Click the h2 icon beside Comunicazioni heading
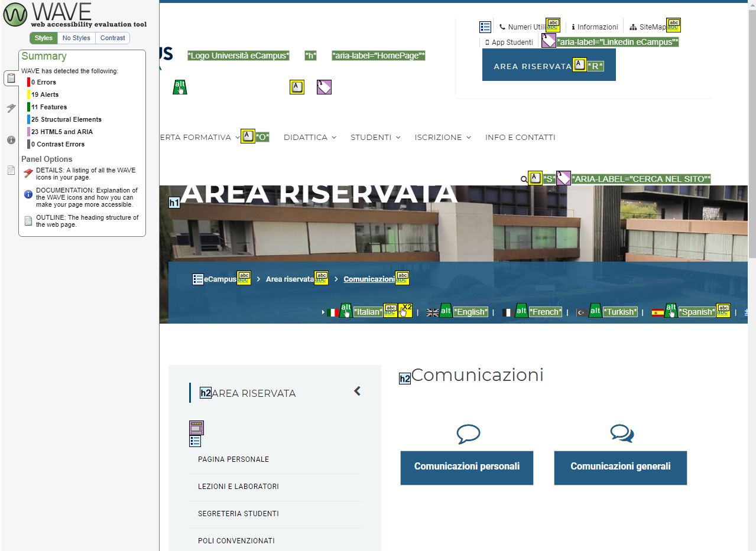The width and height of the screenshot is (756, 551). (x=405, y=379)
